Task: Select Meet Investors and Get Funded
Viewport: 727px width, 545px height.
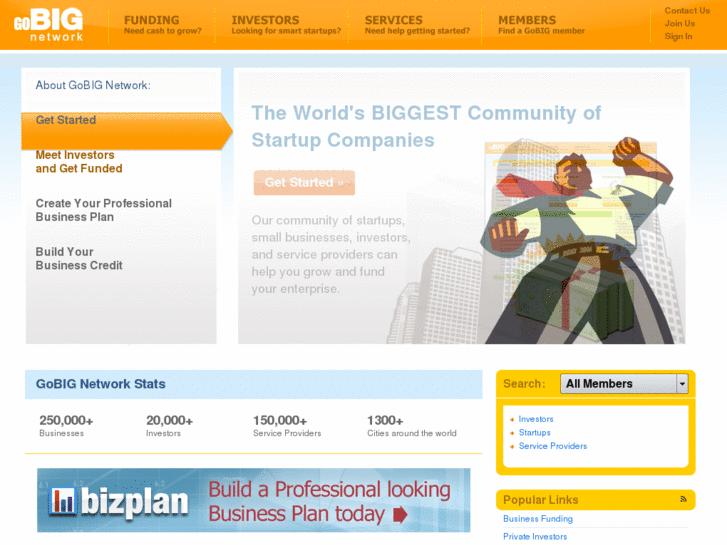Action: coord(79,161)
